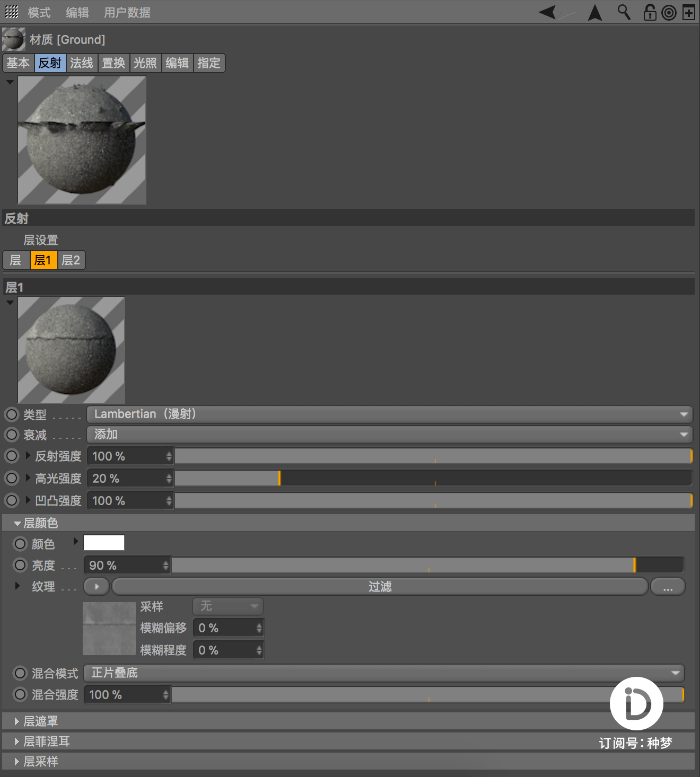This screenshot has height=777, width=700.
Task: Click the new attribute manager plus icon
Action: click(x=688, y=13)
